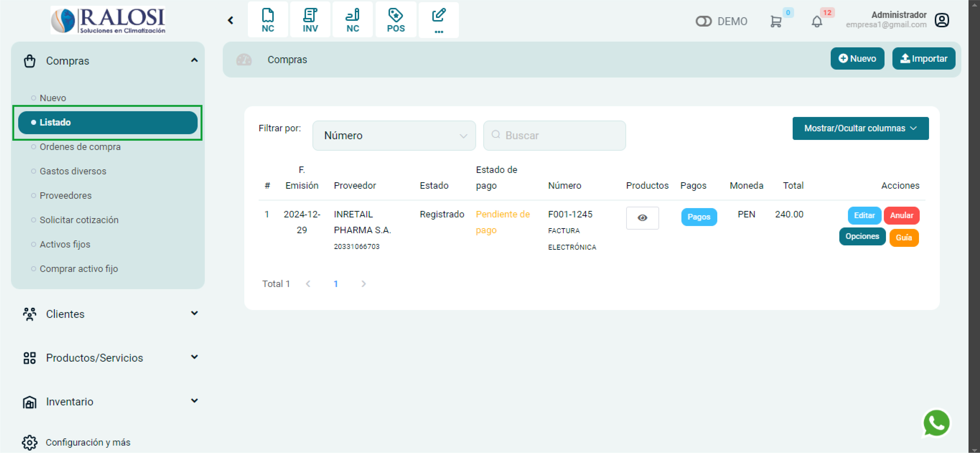Click the empresa1@gmail.com account text
This screenshot has height=453, width=980.
click(886, 25)
